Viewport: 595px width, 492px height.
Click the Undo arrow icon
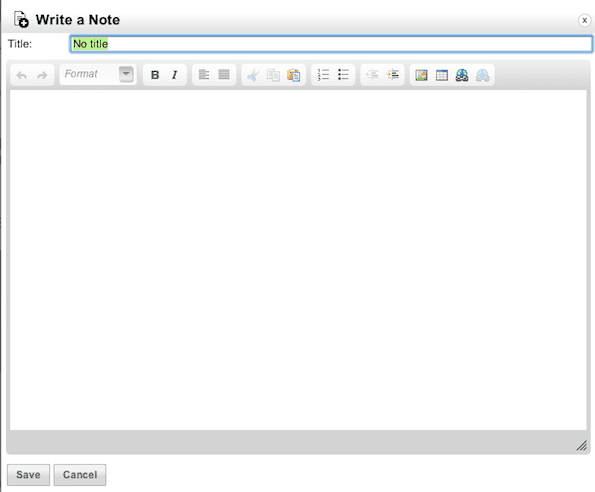point(22,75)
